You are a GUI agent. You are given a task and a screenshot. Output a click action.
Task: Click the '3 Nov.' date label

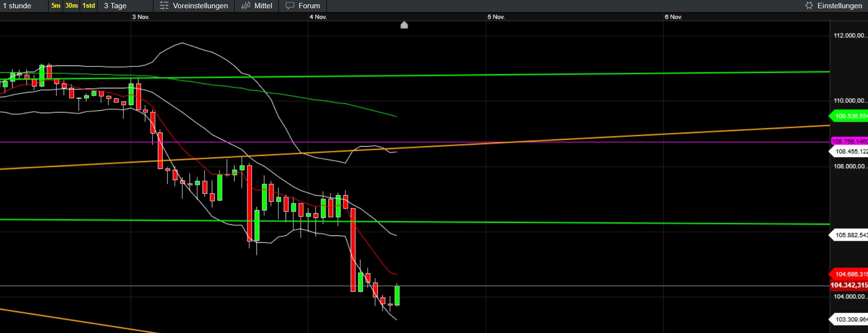click(141, 17)
